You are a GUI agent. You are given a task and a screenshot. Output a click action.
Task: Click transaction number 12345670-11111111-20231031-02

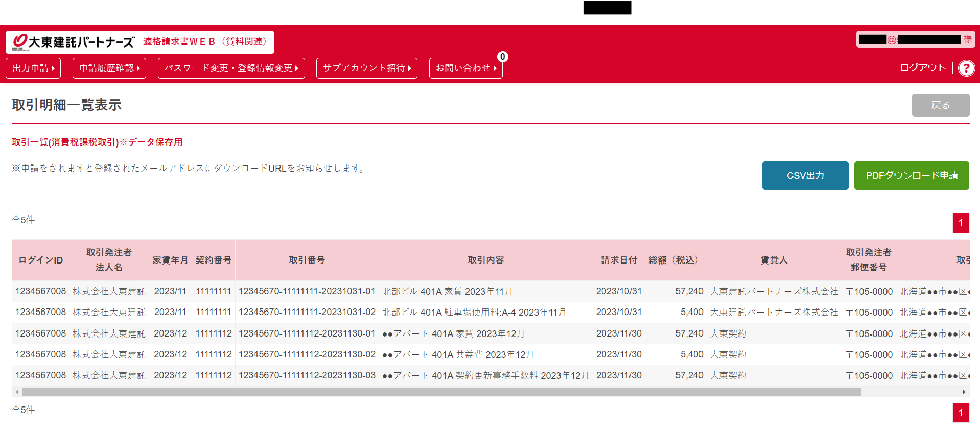coord(307,312)
